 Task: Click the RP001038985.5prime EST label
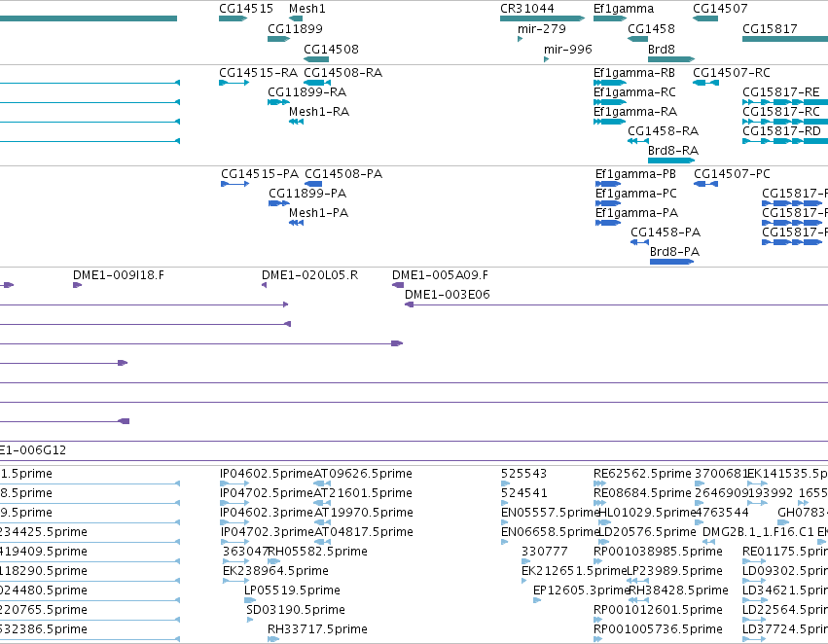pos(658,552)
